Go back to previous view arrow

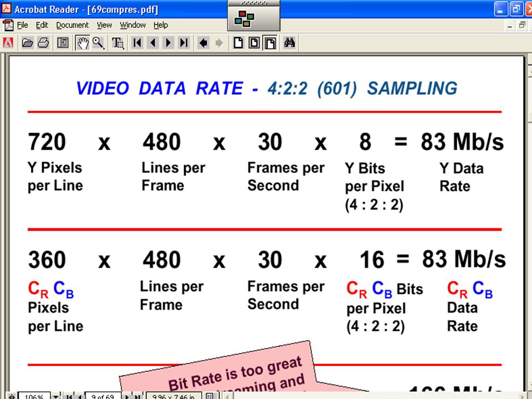(203, 43)
